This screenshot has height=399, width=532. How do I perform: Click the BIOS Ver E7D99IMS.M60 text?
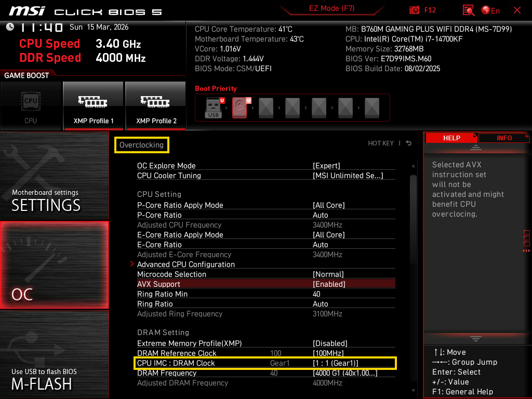388,59
